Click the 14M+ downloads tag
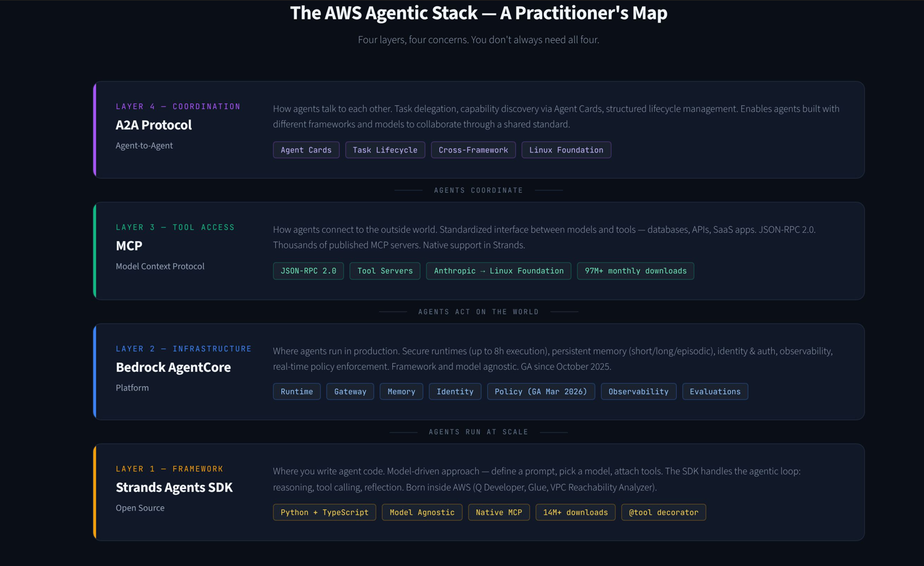 pos(576,512)
